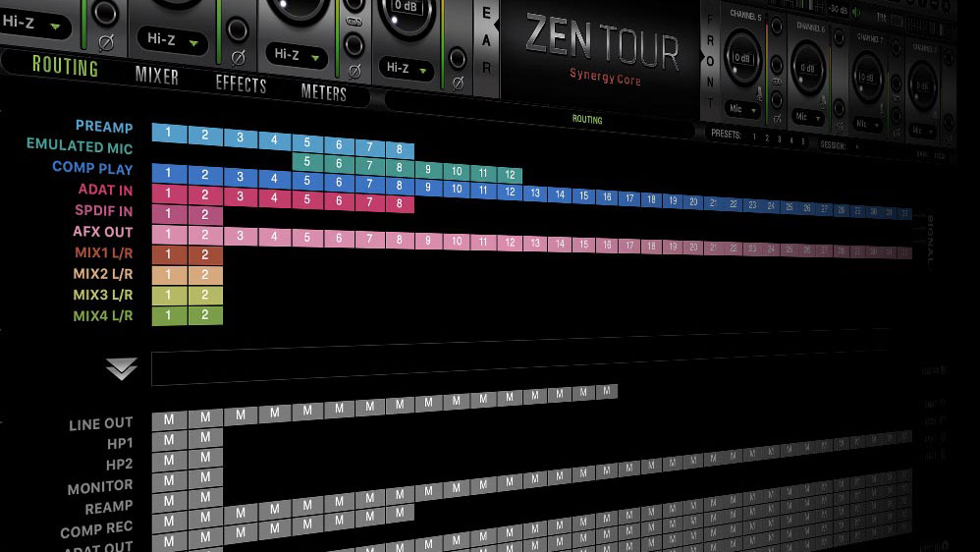This screenshot has height=552, width=980.
Task: Select magenta ADAT IN cell 3
Action: [x=240, y=196]
